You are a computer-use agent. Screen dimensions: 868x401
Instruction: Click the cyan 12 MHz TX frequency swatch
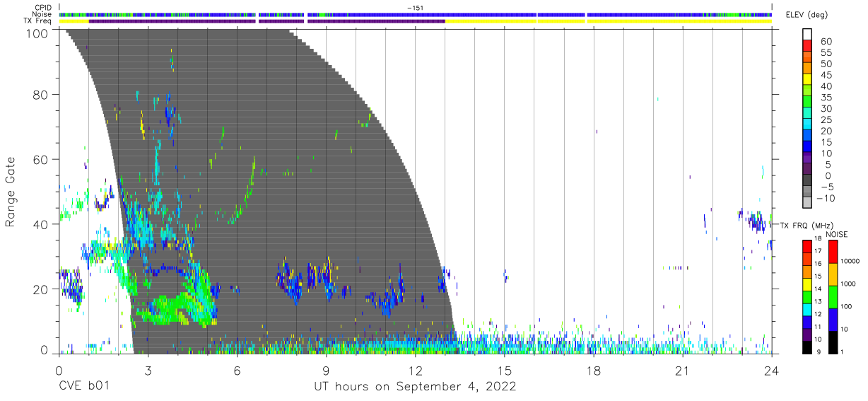tap(807, 308)
